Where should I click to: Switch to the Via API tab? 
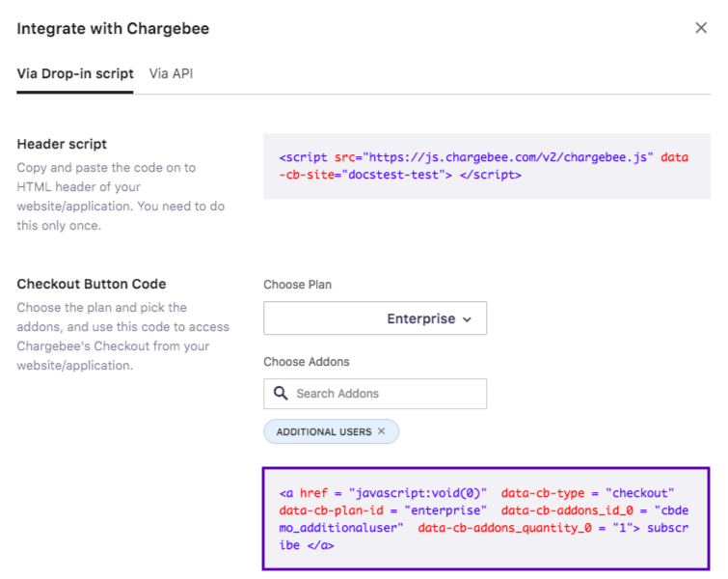point(171,73)
